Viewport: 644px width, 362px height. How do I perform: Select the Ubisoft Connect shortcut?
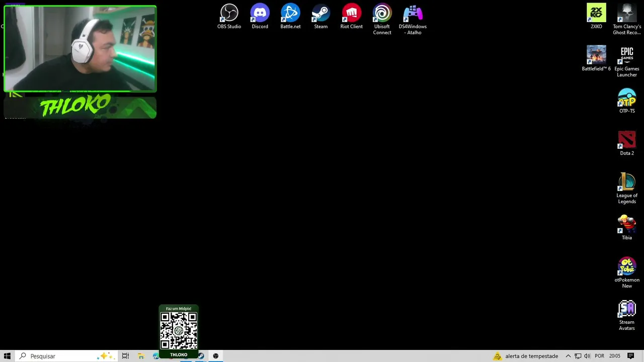coord(382,20)
